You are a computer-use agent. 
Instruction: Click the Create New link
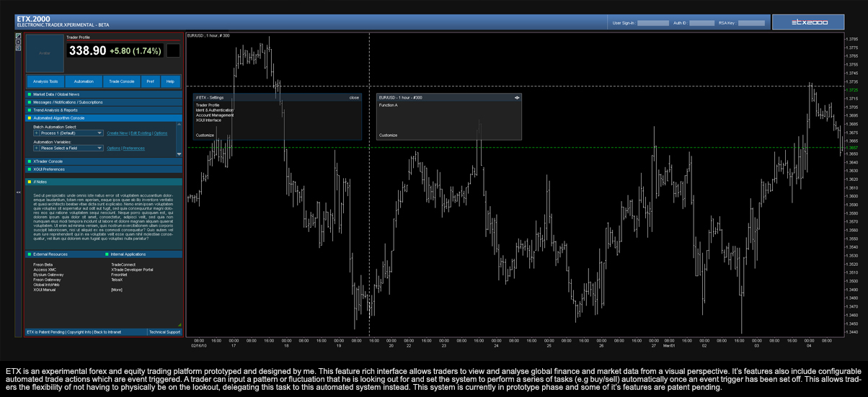point(117,133)
